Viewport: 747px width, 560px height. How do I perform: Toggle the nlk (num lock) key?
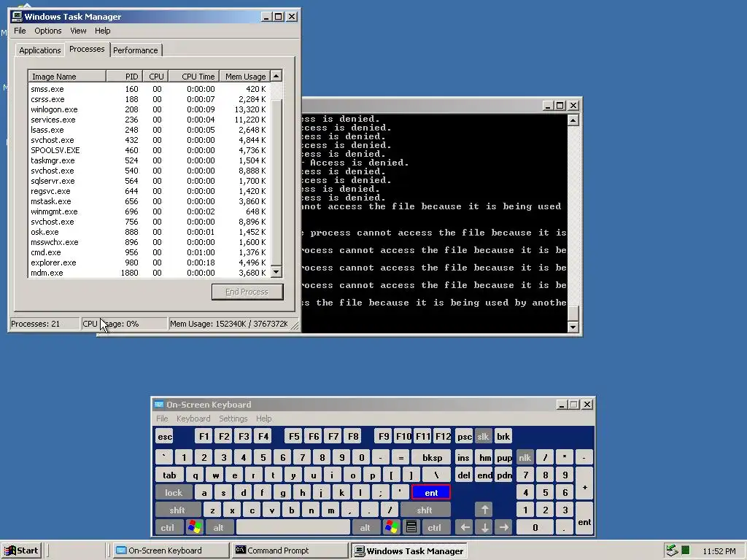pos(525,458)
